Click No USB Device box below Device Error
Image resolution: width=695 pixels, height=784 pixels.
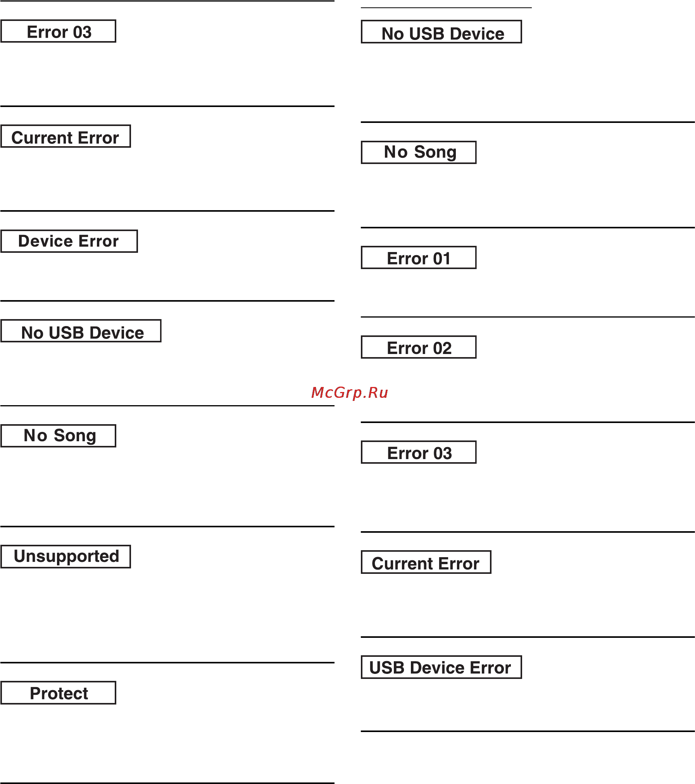[81, 331]
